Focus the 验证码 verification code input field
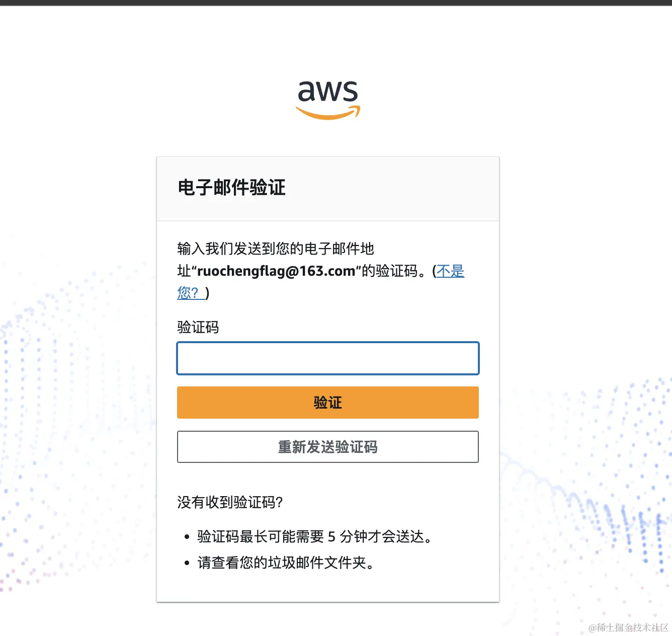This screenshot has height=636, width=672. [x=328, y=358]
